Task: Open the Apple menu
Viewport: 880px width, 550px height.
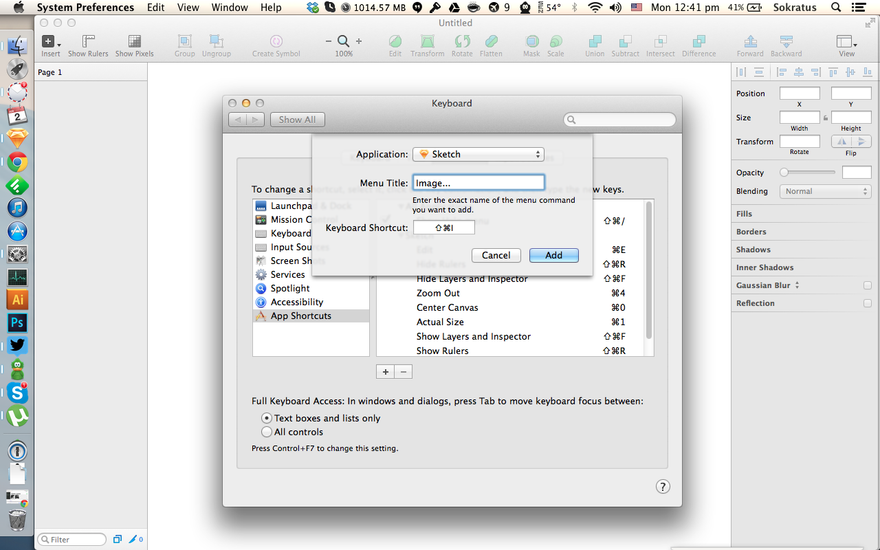Action: [x=19, y=7]
